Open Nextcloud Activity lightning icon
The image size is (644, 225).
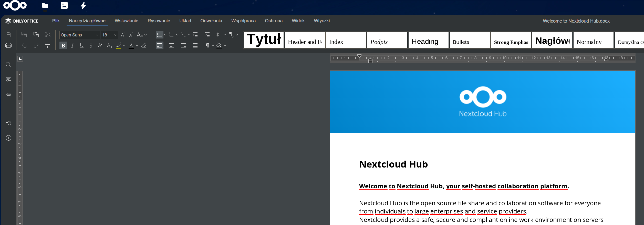pyautogui.click(x=84, y=5)
